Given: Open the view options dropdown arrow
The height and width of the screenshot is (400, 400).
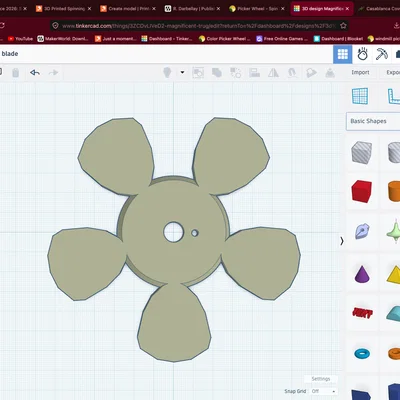Looking at the screenshot, I should (x=182, y=72).
